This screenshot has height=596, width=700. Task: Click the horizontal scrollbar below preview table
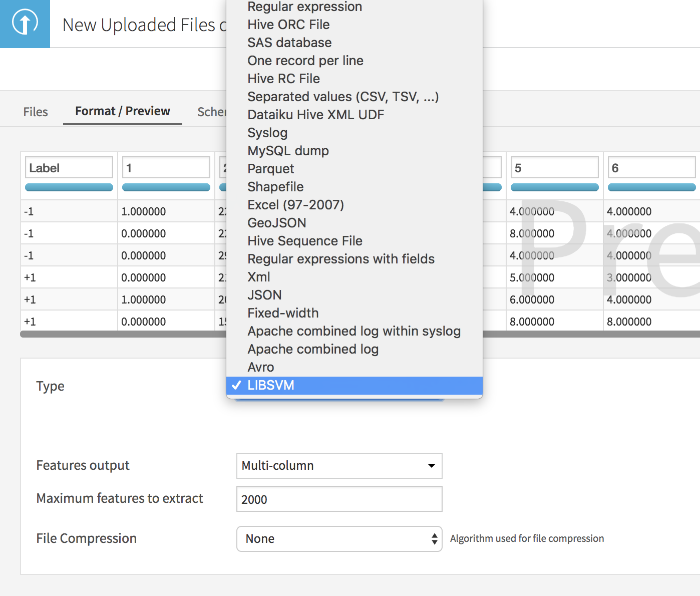click(x=123, y=334)
